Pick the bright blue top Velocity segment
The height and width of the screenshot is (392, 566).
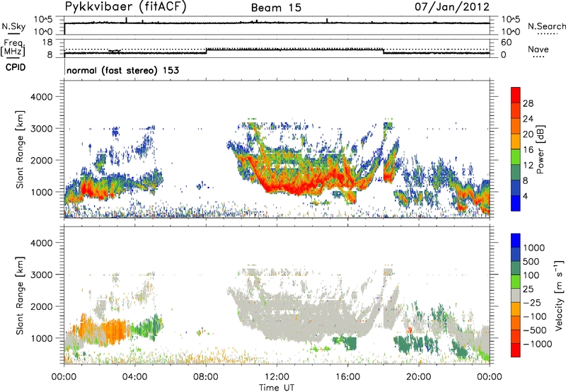[x=516, y=241]
